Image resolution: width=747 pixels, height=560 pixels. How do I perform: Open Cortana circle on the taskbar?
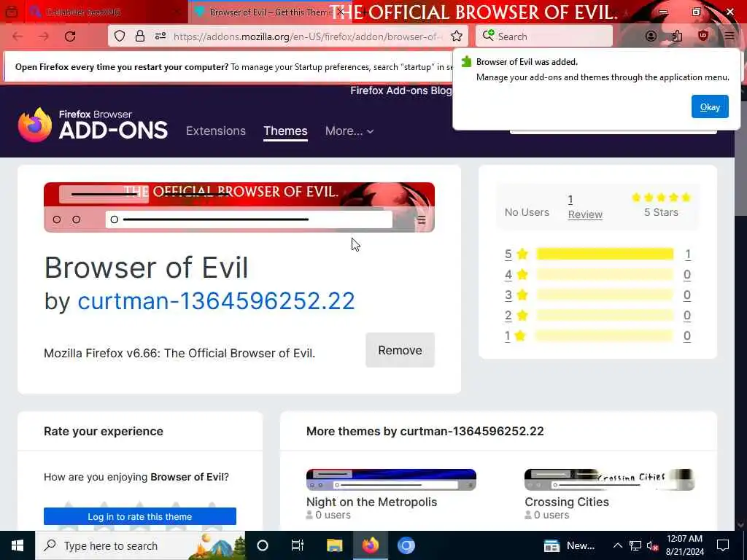pos(263,545)
